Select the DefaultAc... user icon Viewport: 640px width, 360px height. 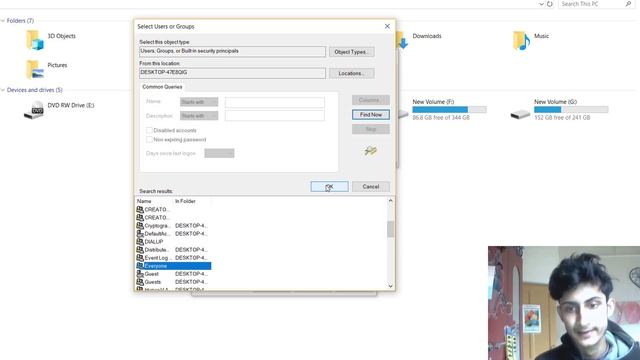140,233
